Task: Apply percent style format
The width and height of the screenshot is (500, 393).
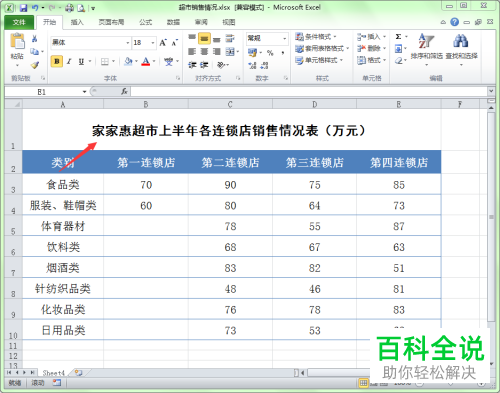Action: coord(270,53)
